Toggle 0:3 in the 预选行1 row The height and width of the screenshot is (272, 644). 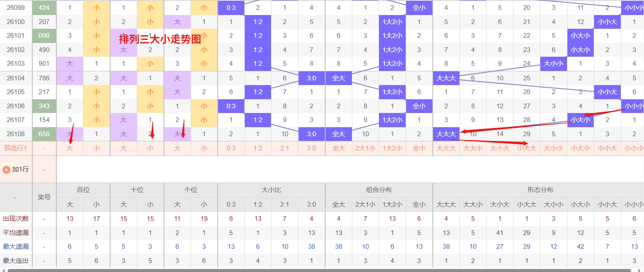point(231,148)
